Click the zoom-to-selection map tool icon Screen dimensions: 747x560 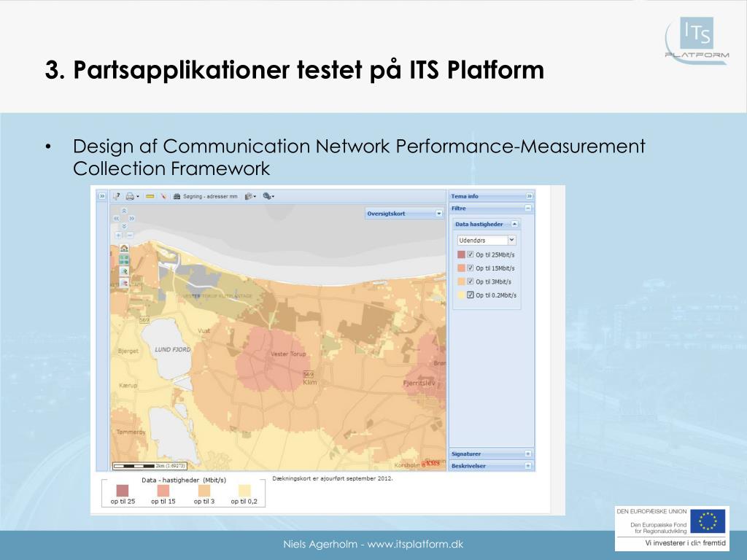[124, 271]
